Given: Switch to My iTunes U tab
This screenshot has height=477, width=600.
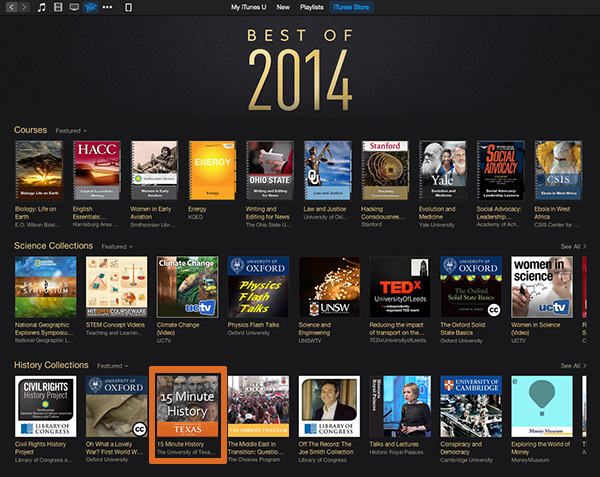Looking at the screenshot, I should 248,7.
